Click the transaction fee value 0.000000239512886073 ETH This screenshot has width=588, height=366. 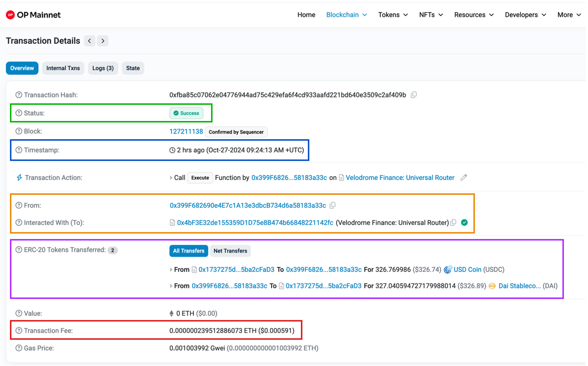point(213,331)
